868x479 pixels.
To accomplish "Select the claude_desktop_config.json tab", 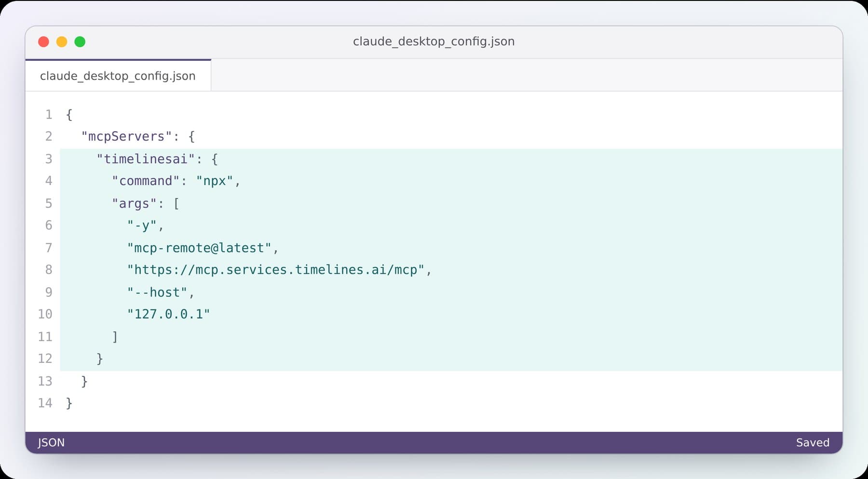I will pyautogui.click(x=118, y=76).
